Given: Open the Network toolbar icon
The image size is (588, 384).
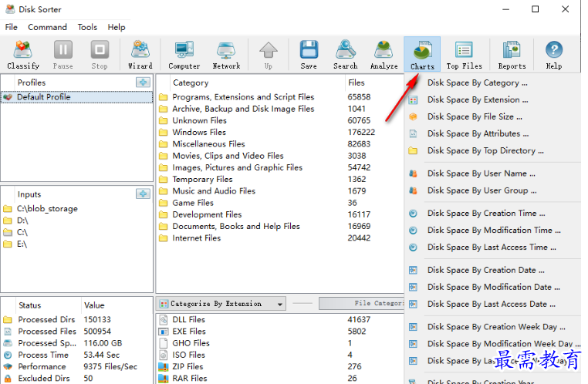Looking at the screenshot, I should point(226,54).
